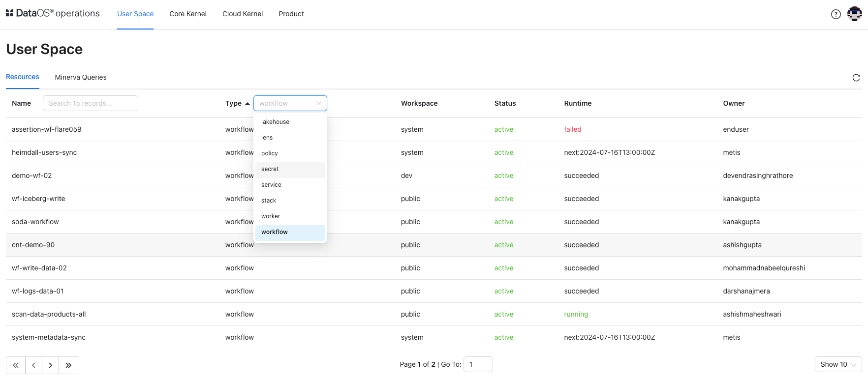Open the Show 10 page size dropdown
Viewport: 868px width, 381px height.
[838, 364]
